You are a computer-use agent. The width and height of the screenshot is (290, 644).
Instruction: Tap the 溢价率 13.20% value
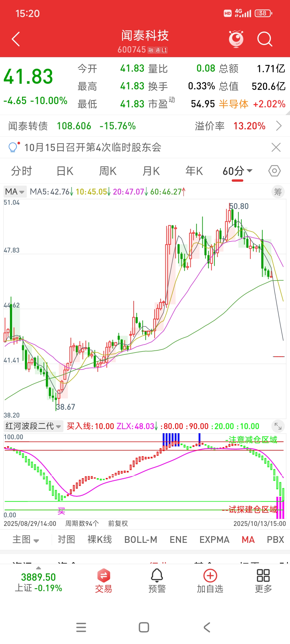click(x=249, y=126)
